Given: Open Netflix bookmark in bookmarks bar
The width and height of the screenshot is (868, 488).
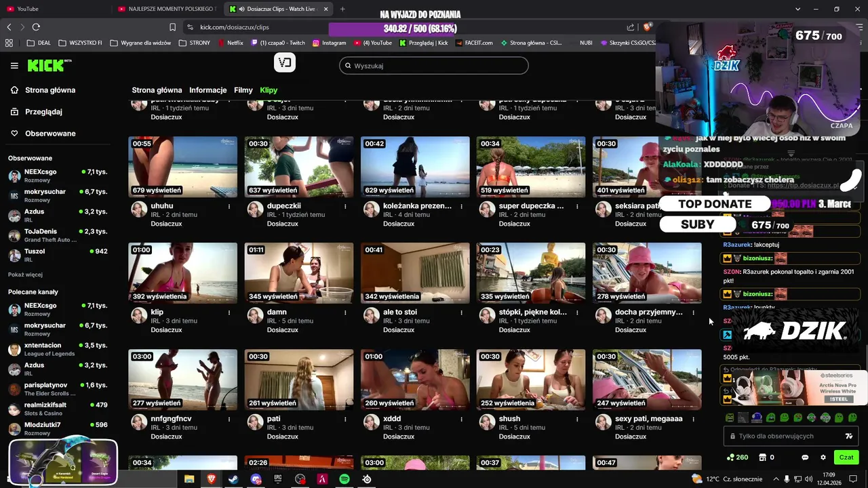Looking at the screenshot, I should (x=231, y=43).
